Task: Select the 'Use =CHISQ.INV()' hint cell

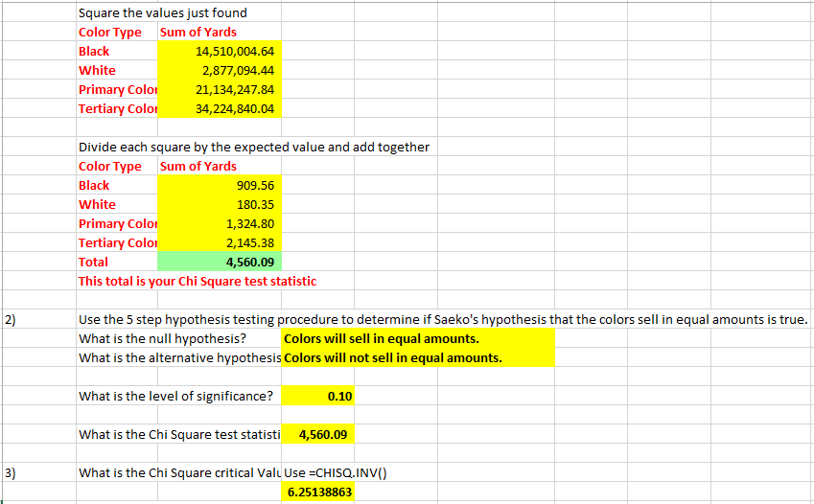Action: (x=336, y=472)
